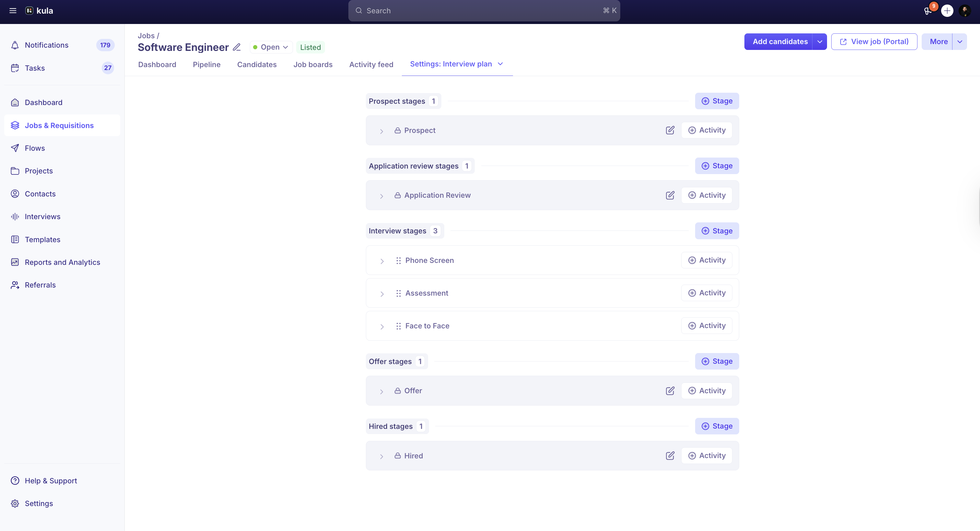Click the Search input field

coord(484,11)
